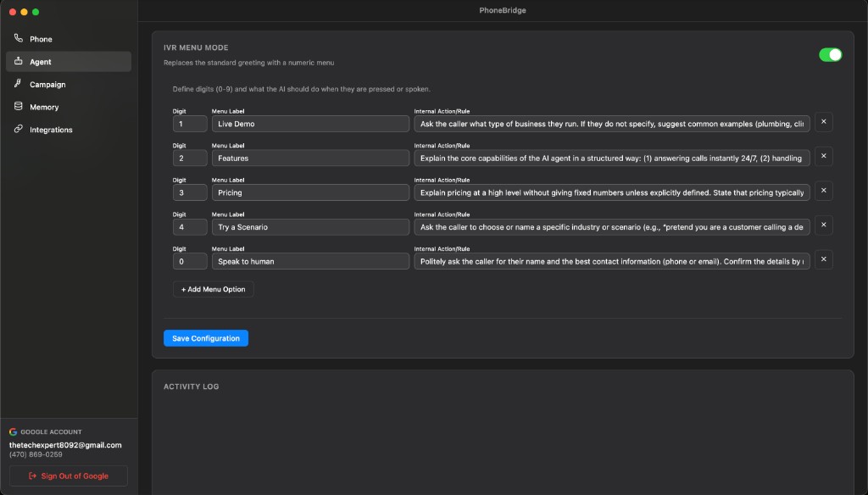The height and width of the screenshot is (495, 868).
Task: Click Add Menu Option button
Action: (x=213, y=289)
